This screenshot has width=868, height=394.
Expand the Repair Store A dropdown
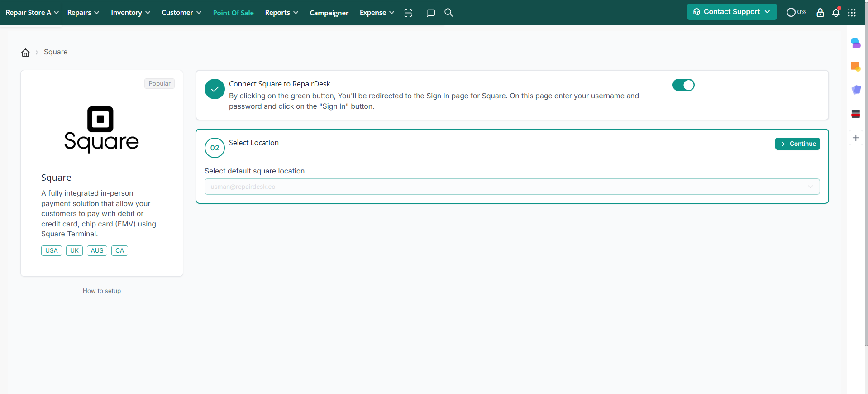pos(32,13)
